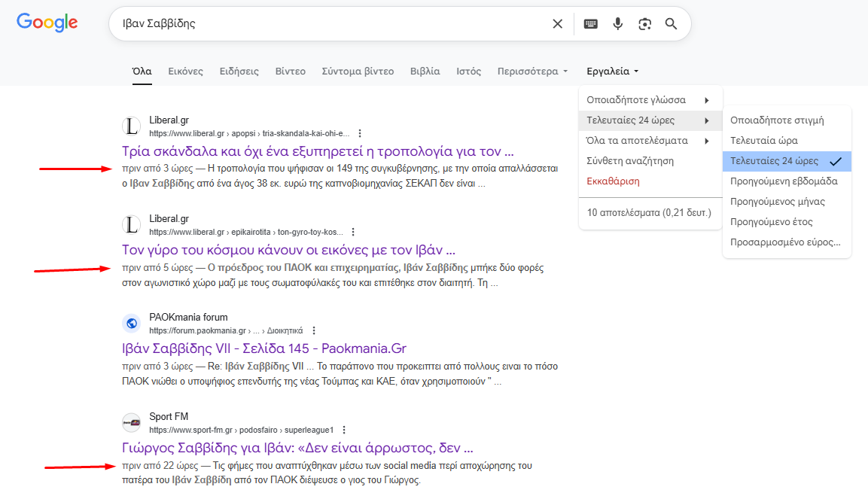
Task: Open result Ιβάν Σαββίδης VII - Σελίδα 145
Action: tap(264, 348)
